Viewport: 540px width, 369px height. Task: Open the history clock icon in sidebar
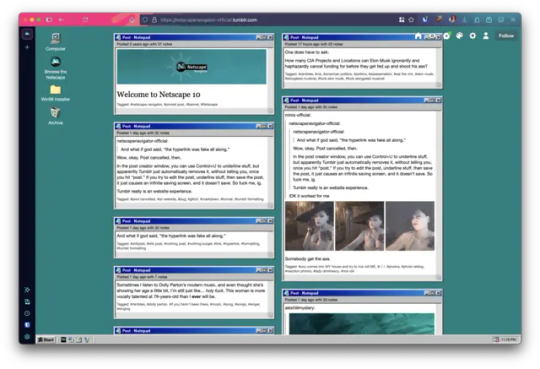tap(27, 314)
